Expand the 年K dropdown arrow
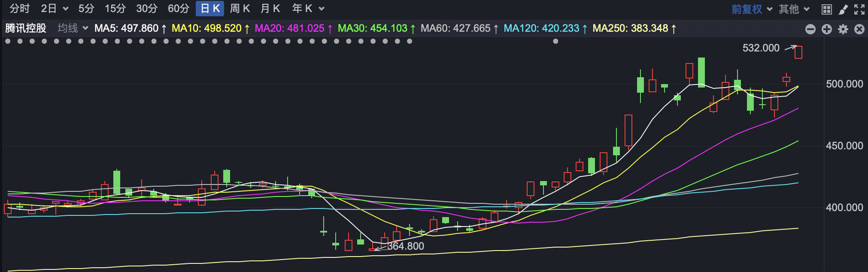Viewport: 868px width, 272px height. [x=322, y=9]
